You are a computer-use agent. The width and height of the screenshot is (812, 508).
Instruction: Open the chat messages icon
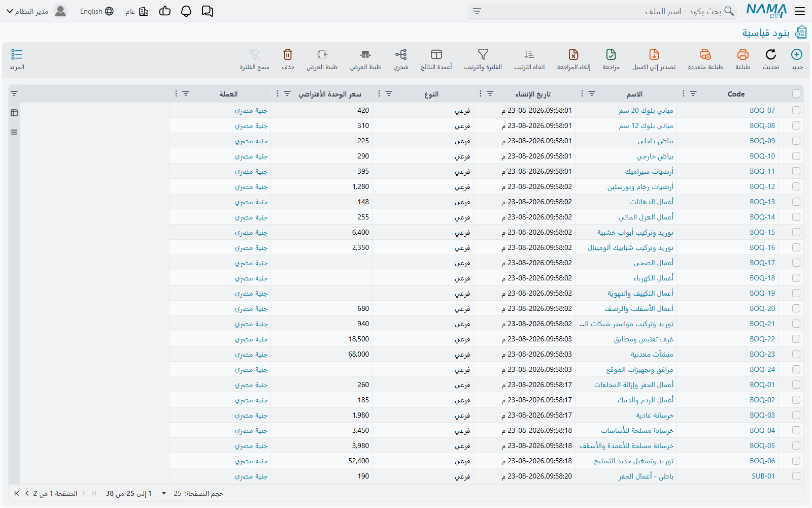click(207, 11)
